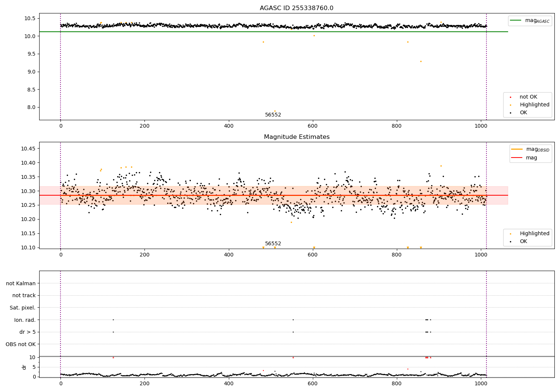Select "OK" legend entry in Magnitude Estimates plot
Screen dimensions: 560x392
pos(523,242)
